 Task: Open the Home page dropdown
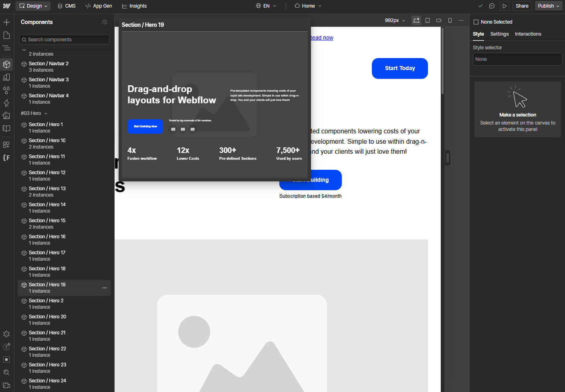308,6
